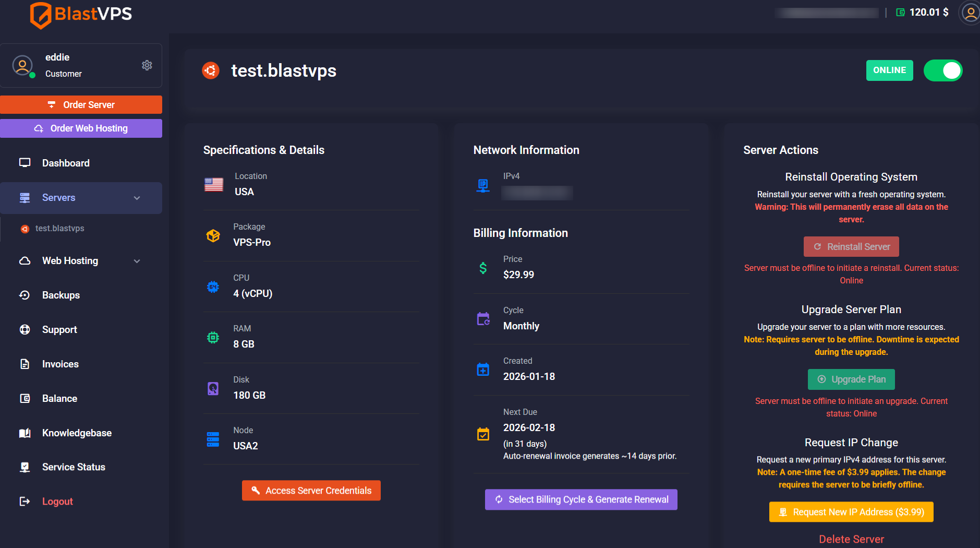This screenshot has height=548, width=980.
Task: Click the ONLINE status badge
Action: (x=890, y=70)
